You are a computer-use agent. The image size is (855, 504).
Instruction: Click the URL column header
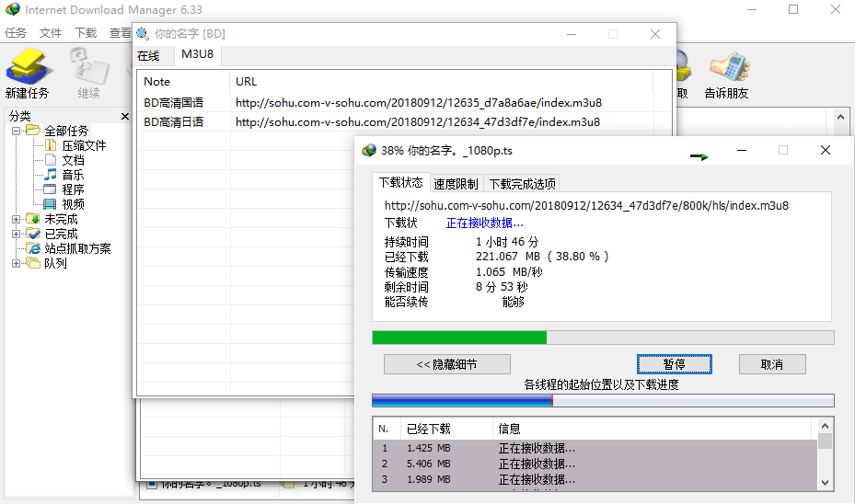[x=441, y=81]
